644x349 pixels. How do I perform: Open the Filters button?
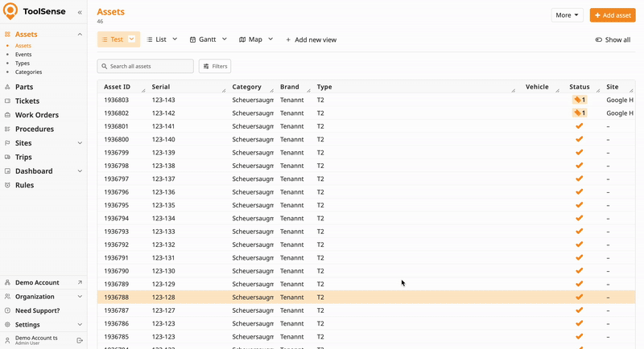coord(215,66)
